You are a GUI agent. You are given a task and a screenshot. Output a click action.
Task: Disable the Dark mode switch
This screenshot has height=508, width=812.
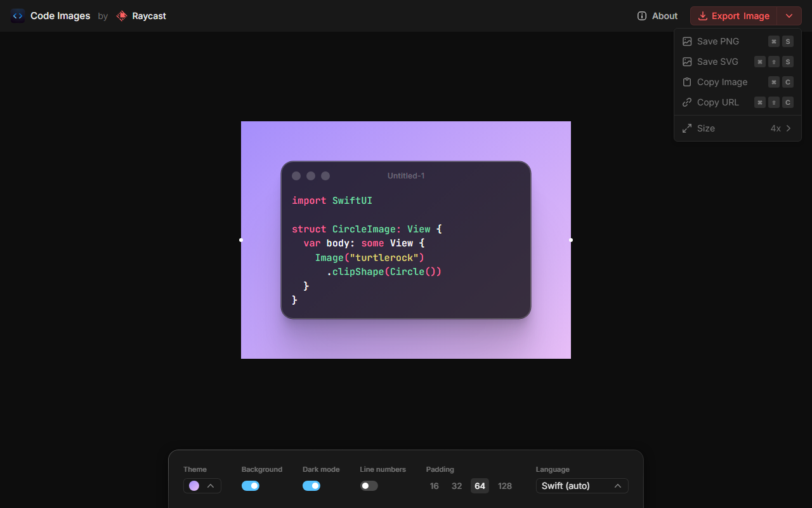coord(311,486)
